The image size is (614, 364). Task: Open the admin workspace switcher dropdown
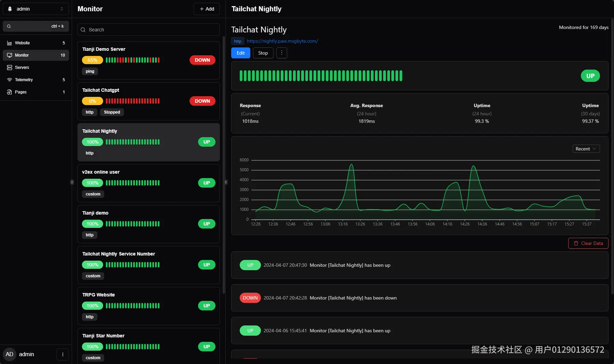click(x=36, y=9)
